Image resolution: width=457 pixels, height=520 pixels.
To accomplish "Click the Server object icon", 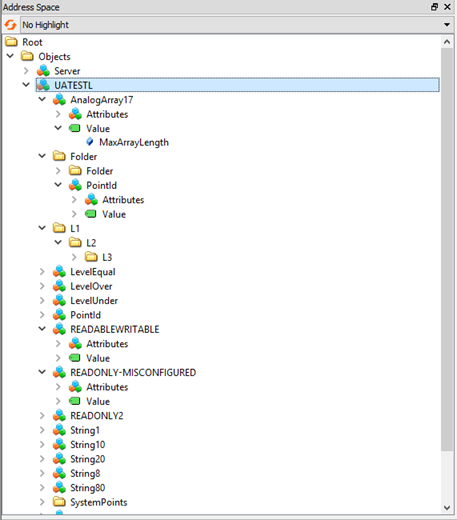I will point(43,71).
